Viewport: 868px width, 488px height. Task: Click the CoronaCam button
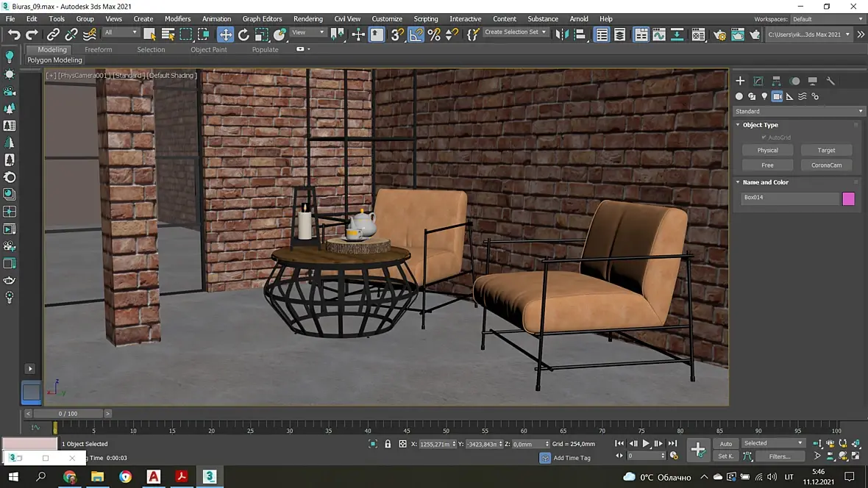827,165
